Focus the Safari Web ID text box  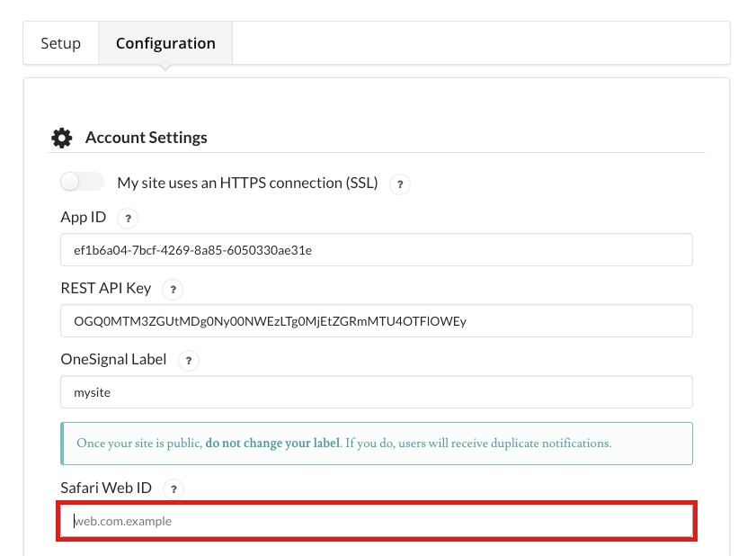[376, 521]
